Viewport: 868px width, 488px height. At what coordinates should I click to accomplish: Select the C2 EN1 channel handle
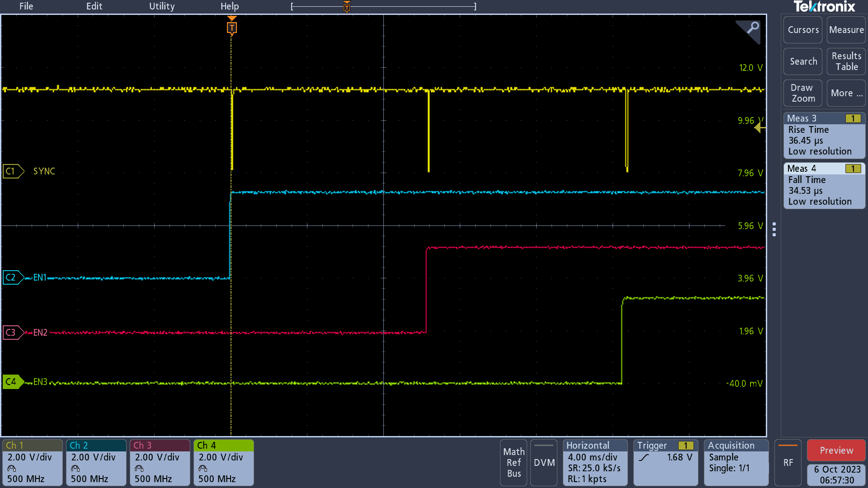[x=13, y=277]
